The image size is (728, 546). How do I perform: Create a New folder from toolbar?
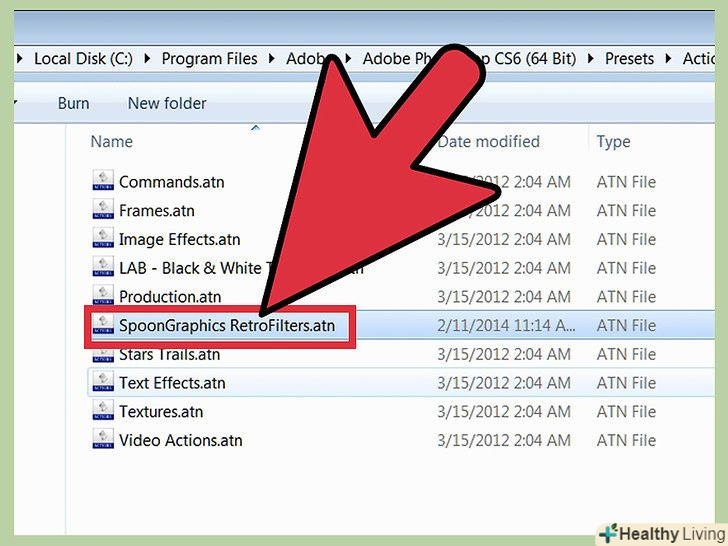pos(167,103)
